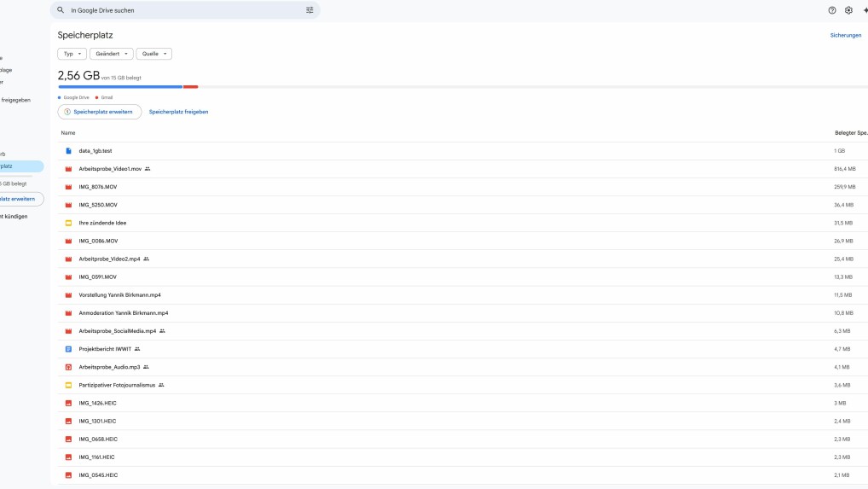Click video icon of Vorstellung Yannik Birkmann.mp4

point(69,294)
